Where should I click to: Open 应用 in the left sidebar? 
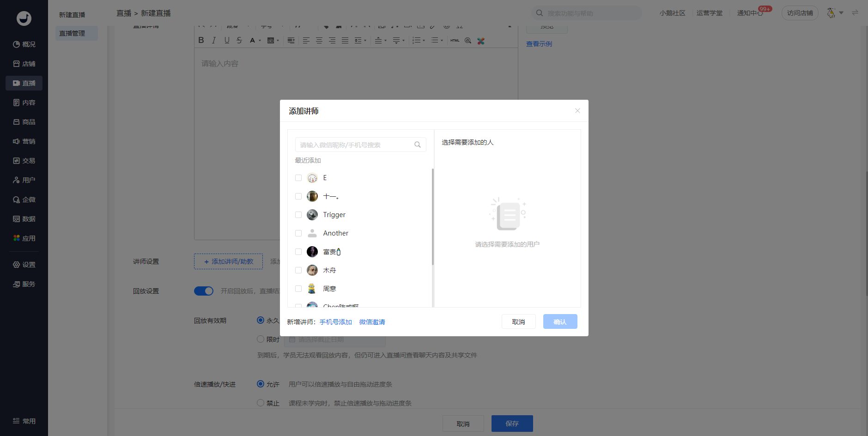pyautogui.click(x=24, y=238)
